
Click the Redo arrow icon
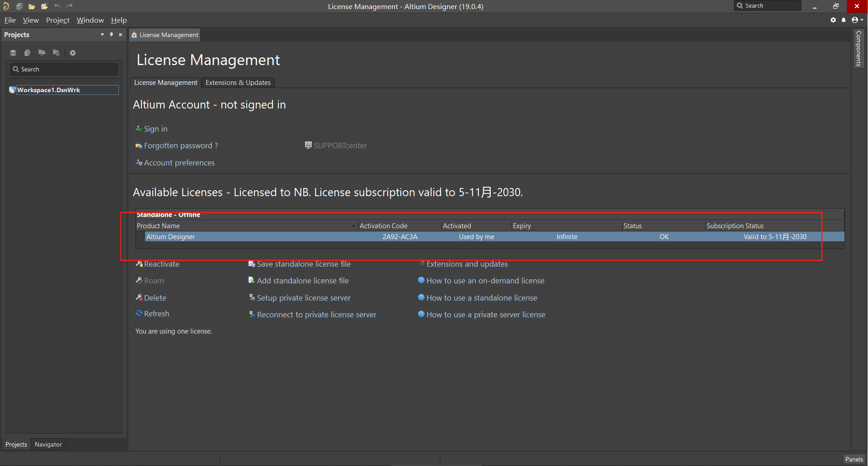point(70,6)
